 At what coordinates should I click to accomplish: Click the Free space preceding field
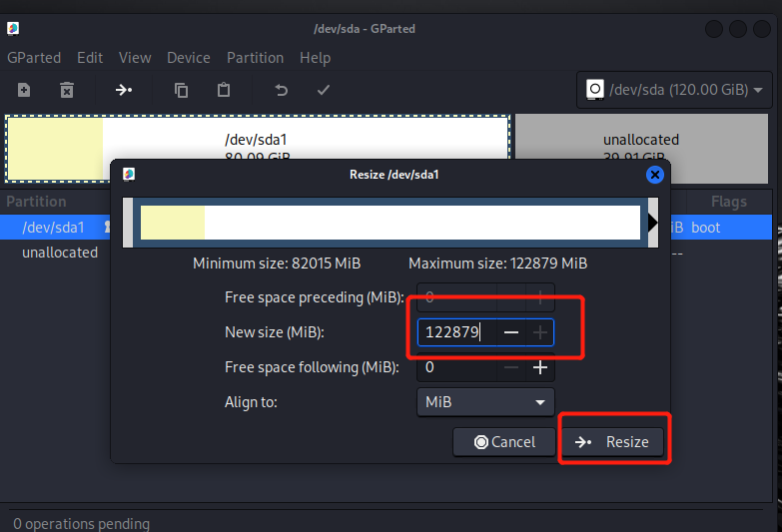[x=457, y=297]
